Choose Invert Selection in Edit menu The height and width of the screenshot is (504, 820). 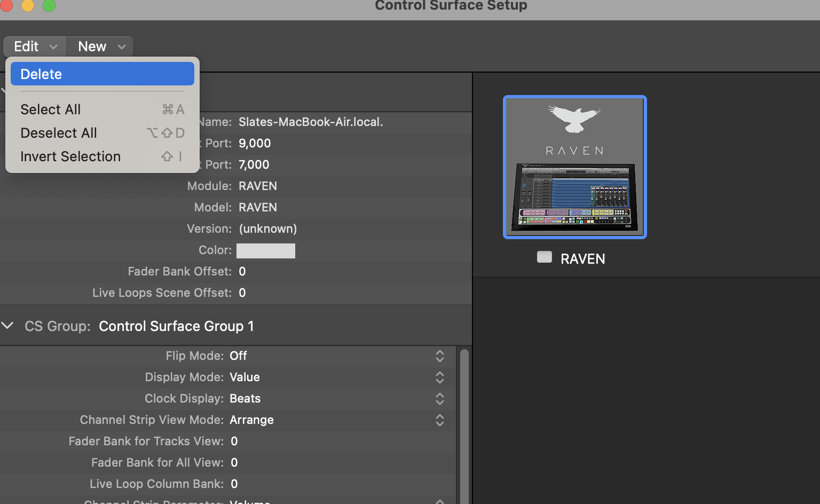pyautogui.click(x=102, y=156)
